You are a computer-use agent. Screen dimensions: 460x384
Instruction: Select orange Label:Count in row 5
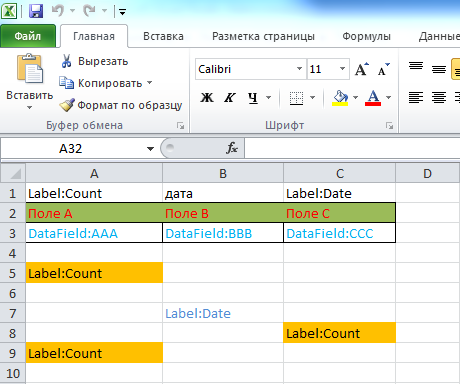94,273
